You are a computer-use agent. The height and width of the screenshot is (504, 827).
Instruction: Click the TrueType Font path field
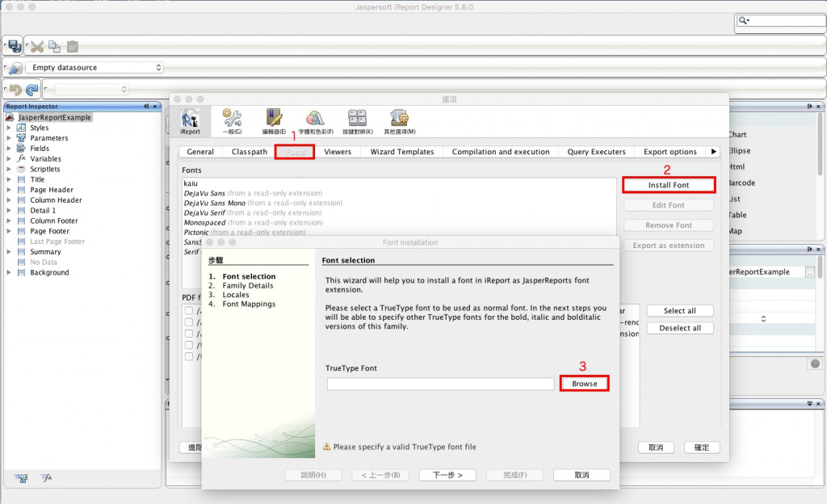(440, 384)
